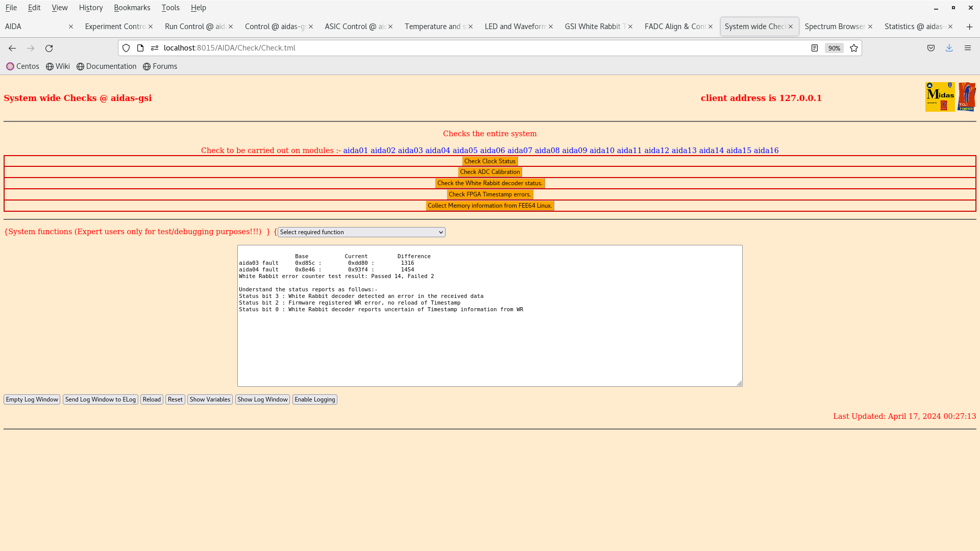
Task: Click Enable Logging button
Action: click(314, 399)
